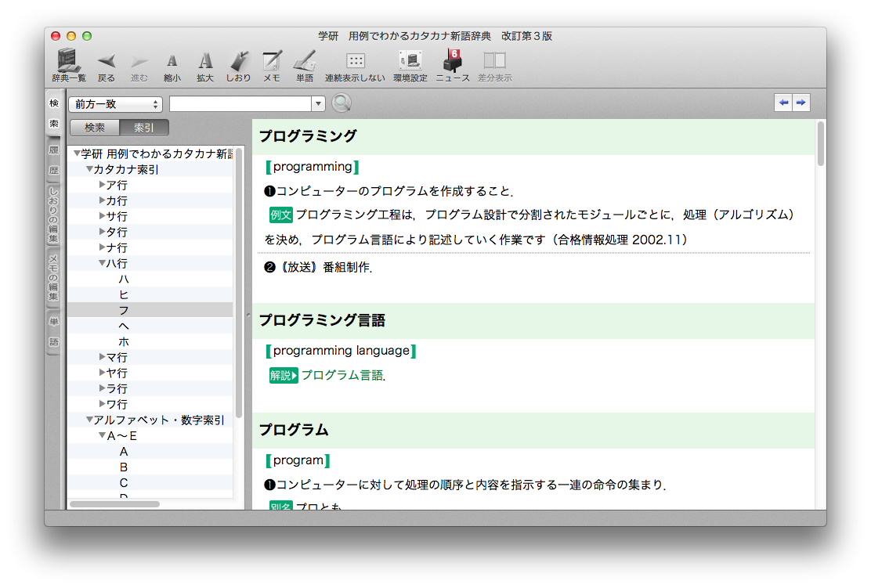
Task: Click the content pane vertical scrollbar
Action: click(820, 313)
